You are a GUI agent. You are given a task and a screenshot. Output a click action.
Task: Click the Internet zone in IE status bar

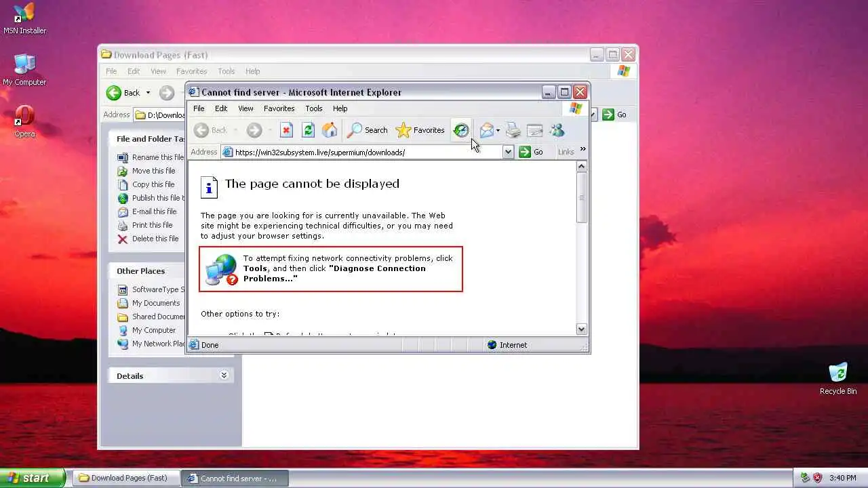507,345
